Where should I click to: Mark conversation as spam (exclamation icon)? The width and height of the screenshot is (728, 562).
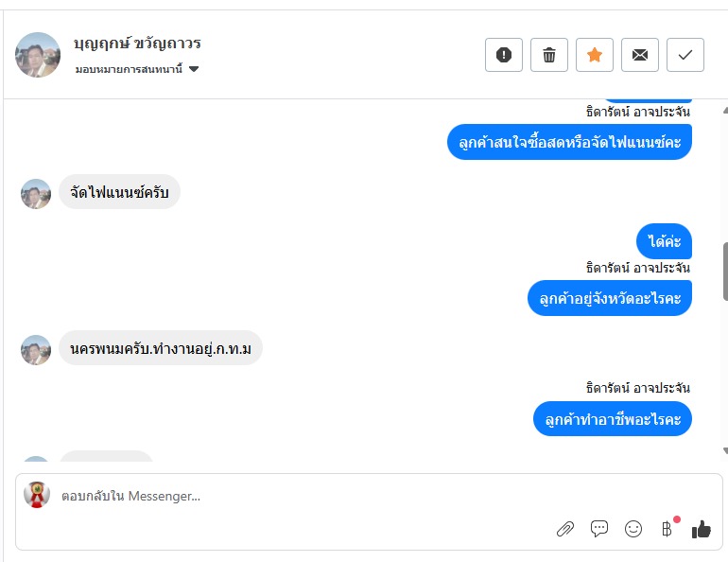504,55
